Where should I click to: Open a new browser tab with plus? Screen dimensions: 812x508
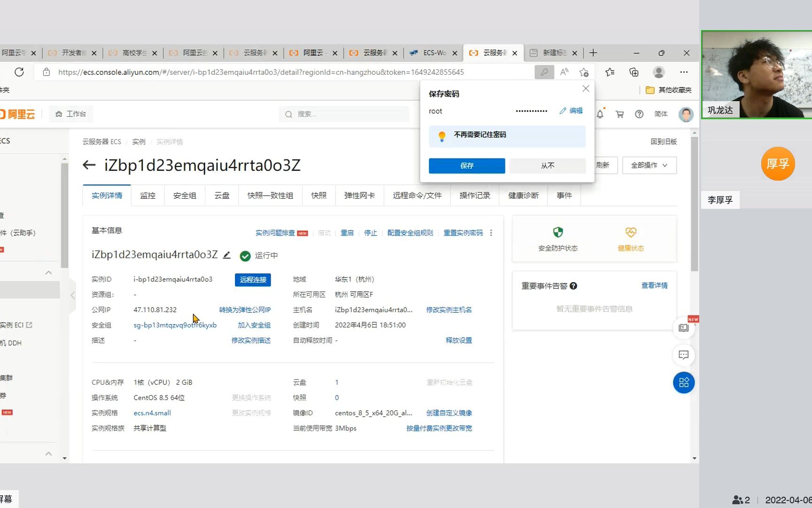tap(593, 53)
